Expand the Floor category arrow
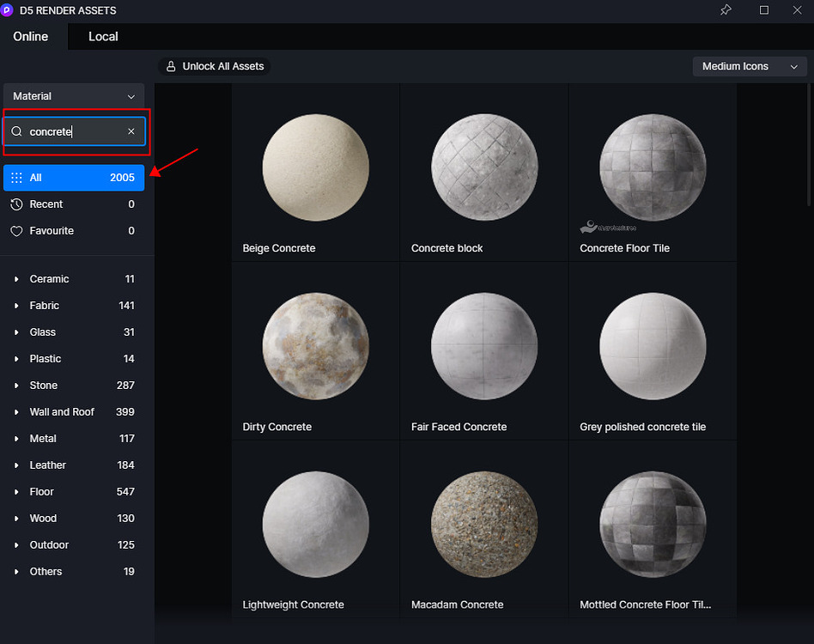814x644 pixels. coord(16,492)
